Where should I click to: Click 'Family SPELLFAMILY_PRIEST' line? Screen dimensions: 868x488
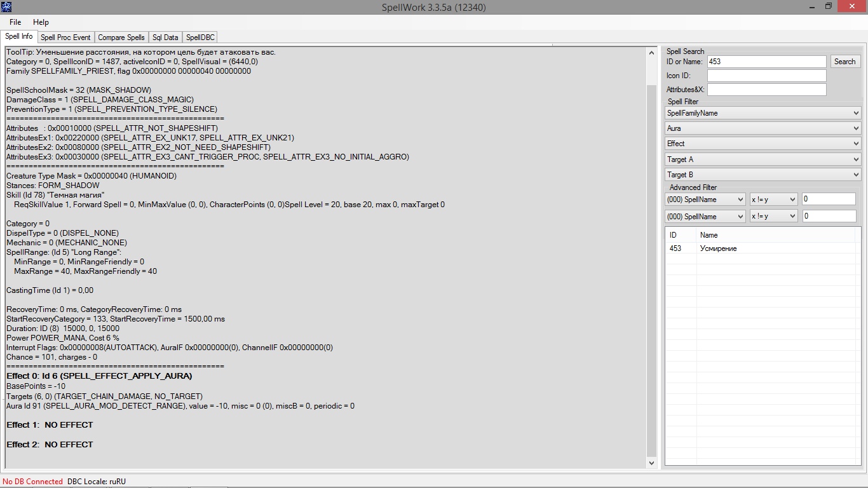(x=128, y=71)
